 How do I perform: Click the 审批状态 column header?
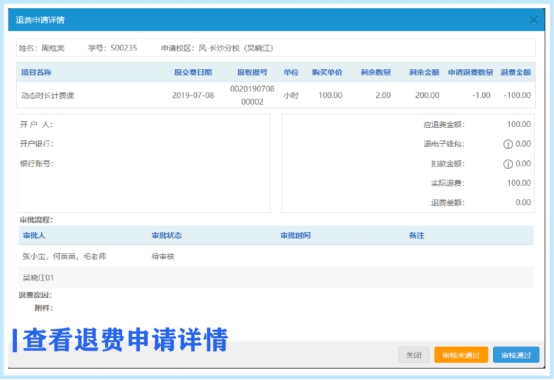(x=166, y=236)
